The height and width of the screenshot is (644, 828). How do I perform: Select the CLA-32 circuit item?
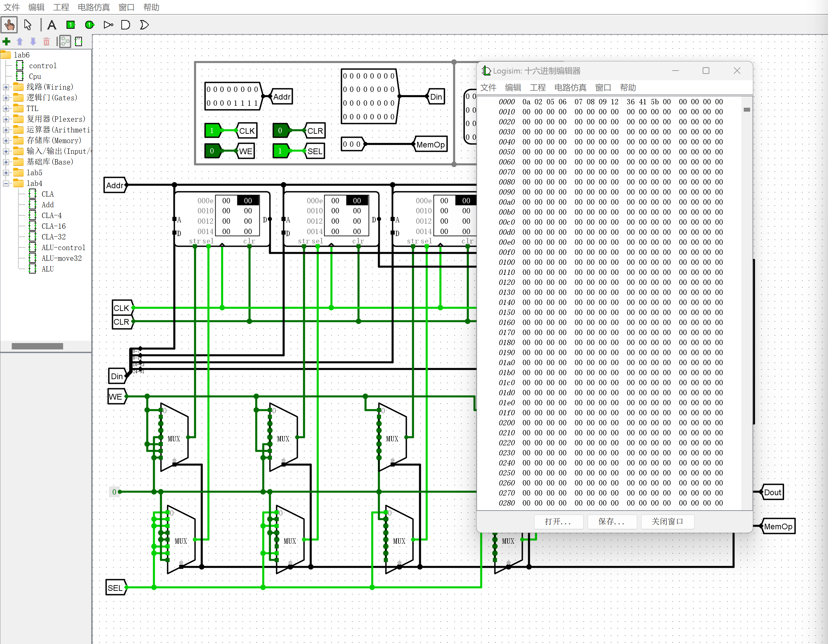pos(53,237)
